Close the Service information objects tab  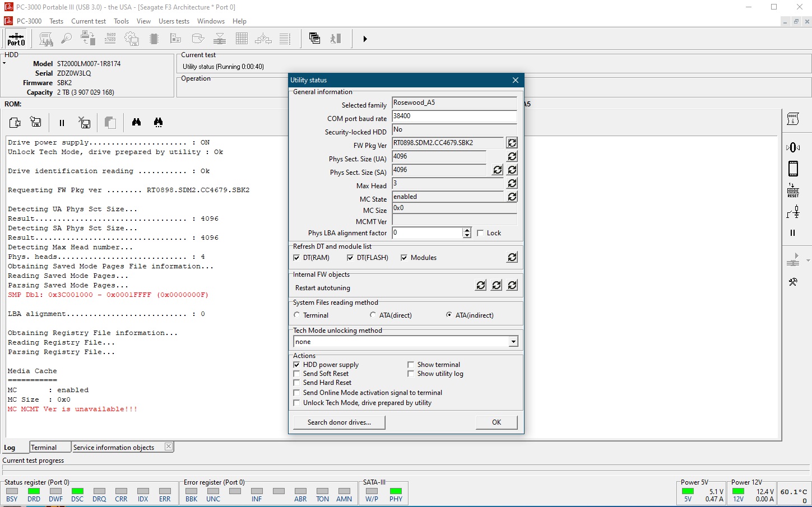[168, 446]
